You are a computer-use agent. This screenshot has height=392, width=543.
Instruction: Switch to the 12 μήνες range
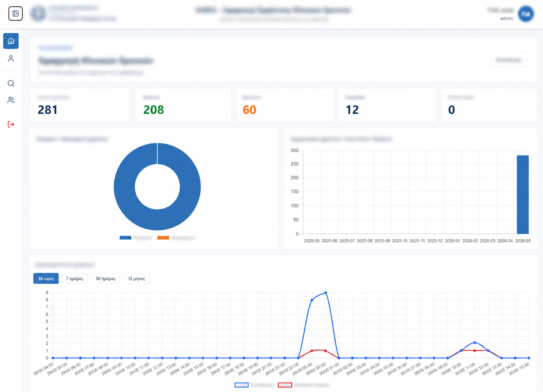tap(136, 278)
